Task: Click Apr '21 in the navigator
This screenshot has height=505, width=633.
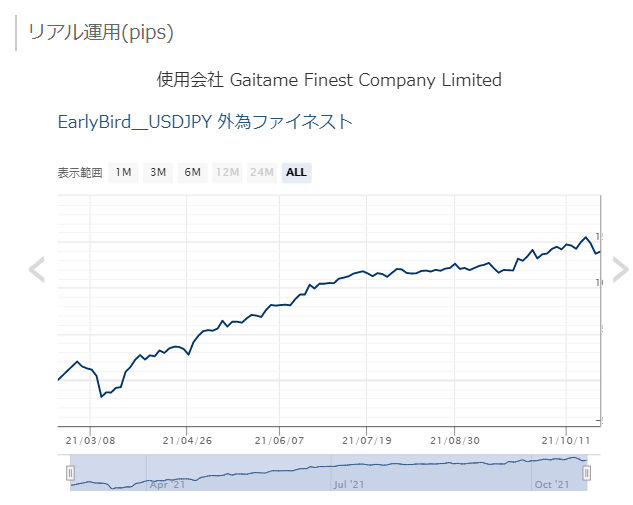Action: tap(167, 484)
